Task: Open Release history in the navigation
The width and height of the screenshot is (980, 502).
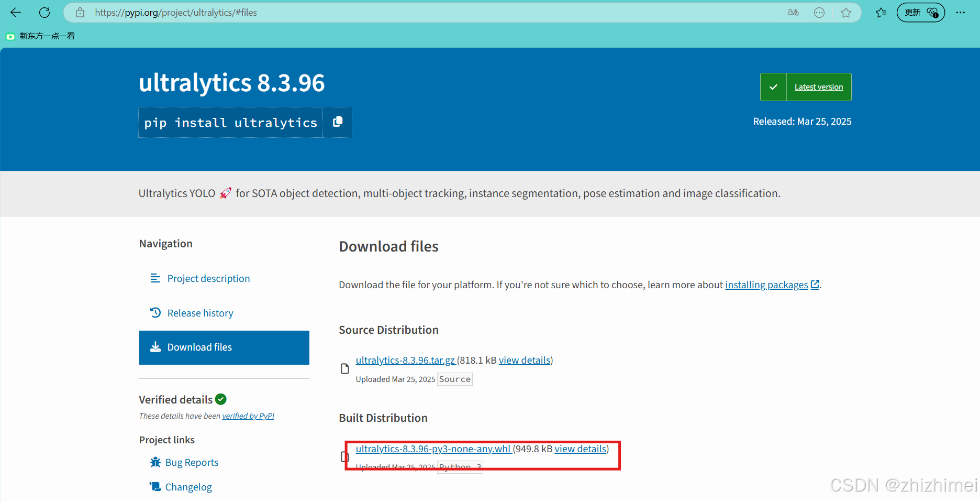Action: (x=200, y=313)
